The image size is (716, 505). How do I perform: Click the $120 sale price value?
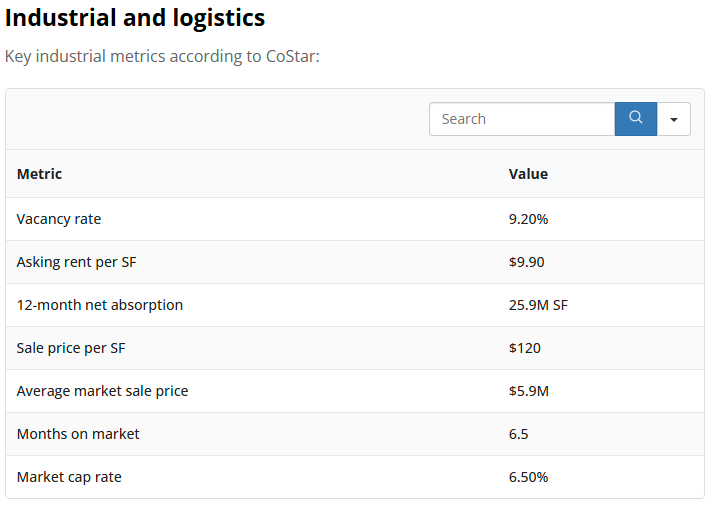coord(524,348)
